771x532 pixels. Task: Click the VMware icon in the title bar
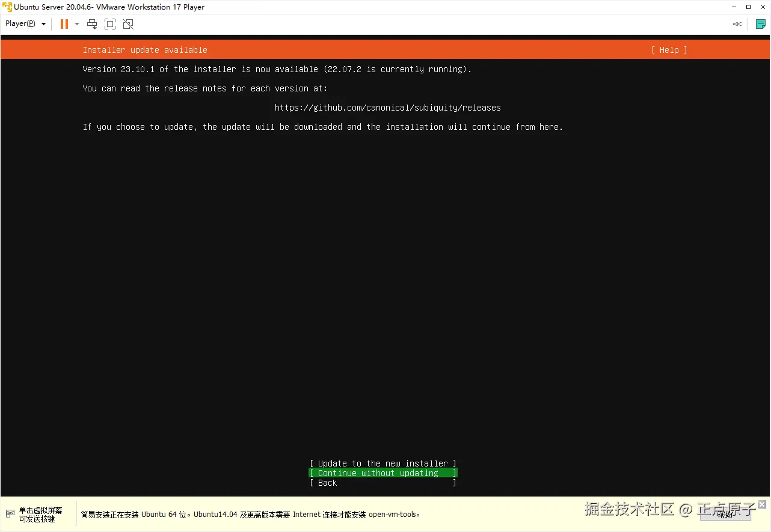7,7
